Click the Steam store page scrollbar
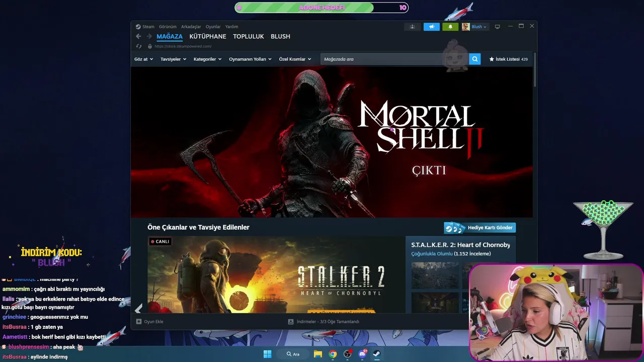 point(535,69)
